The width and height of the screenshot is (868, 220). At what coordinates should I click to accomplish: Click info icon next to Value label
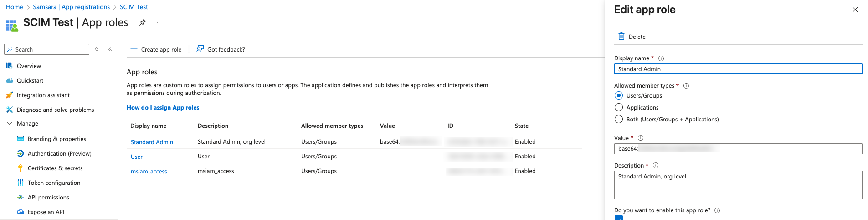tap(641, 138)
